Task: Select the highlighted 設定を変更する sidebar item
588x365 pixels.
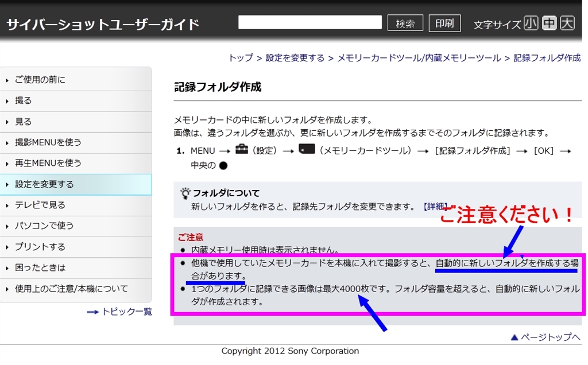Action: coord(76,184)
